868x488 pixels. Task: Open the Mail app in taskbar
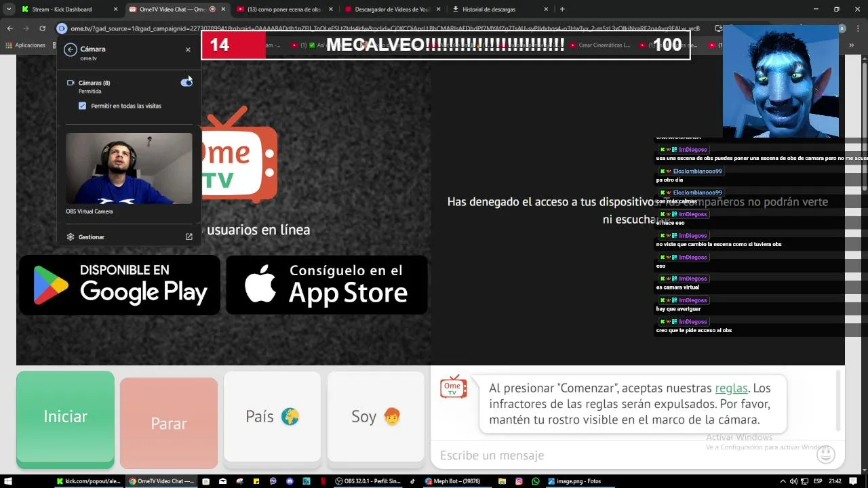223,481
